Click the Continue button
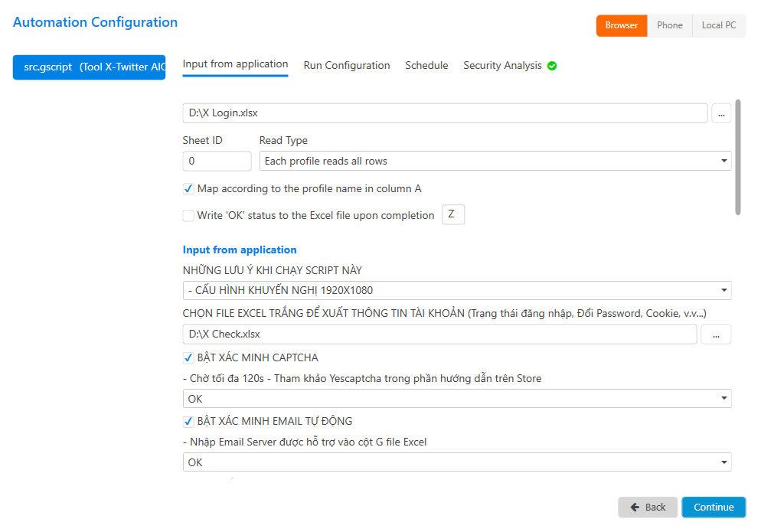Image resolution: width=761 pixels, height=532 pixels. click(713, 508)
